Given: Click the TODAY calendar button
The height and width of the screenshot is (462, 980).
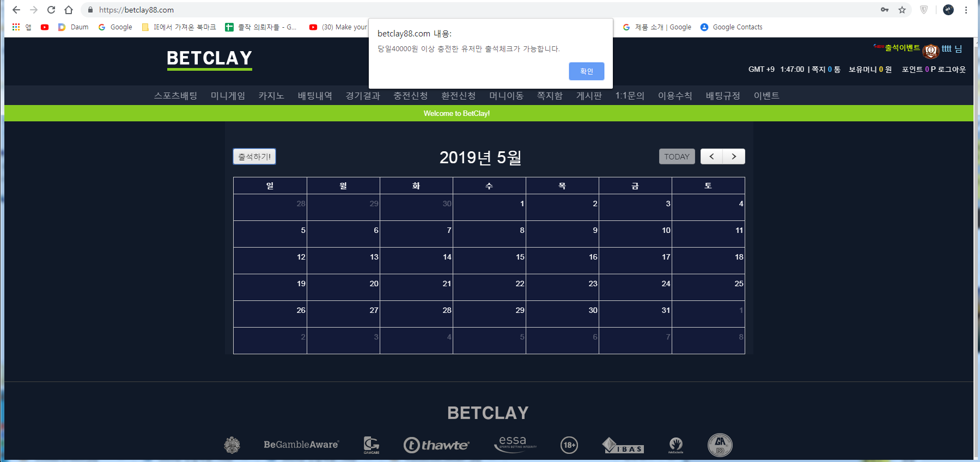Looking at the screenshot, I should 677,157.
